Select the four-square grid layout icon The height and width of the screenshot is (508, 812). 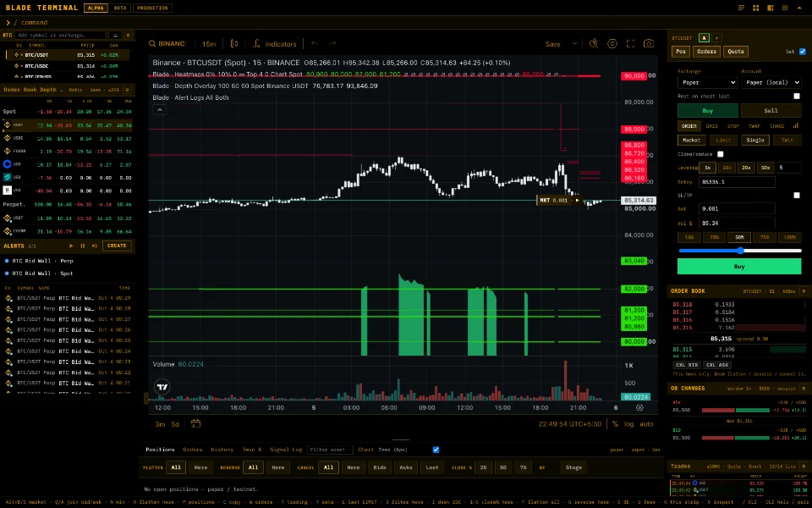(755, 8)
